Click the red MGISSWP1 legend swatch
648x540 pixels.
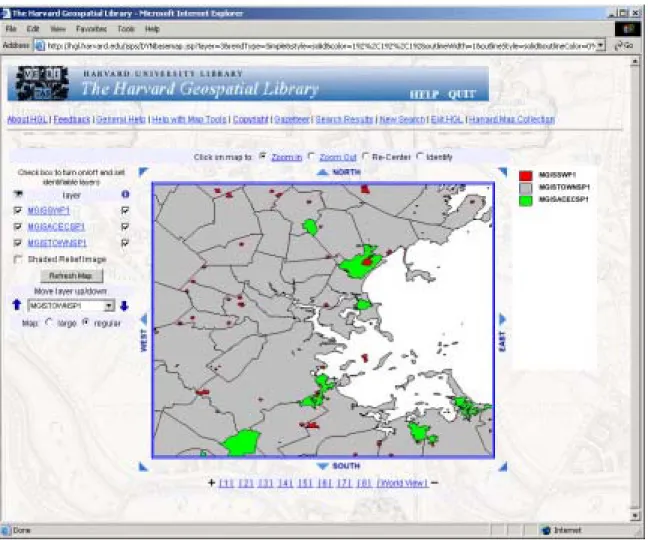(x=526, y=176)
